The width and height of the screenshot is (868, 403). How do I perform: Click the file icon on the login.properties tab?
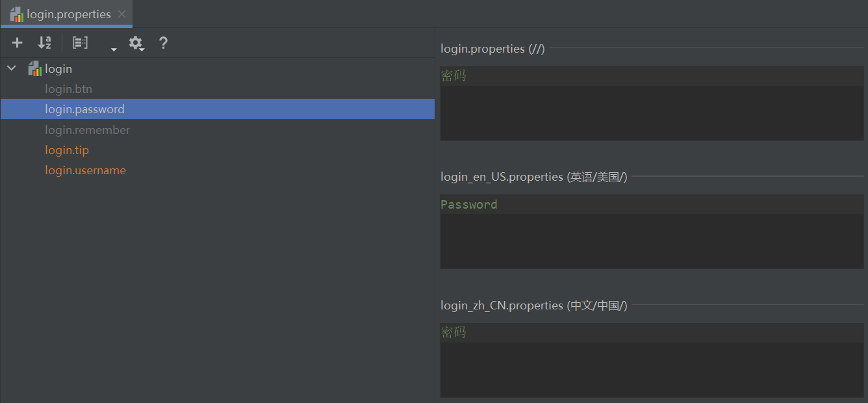[x=17, y=14]
